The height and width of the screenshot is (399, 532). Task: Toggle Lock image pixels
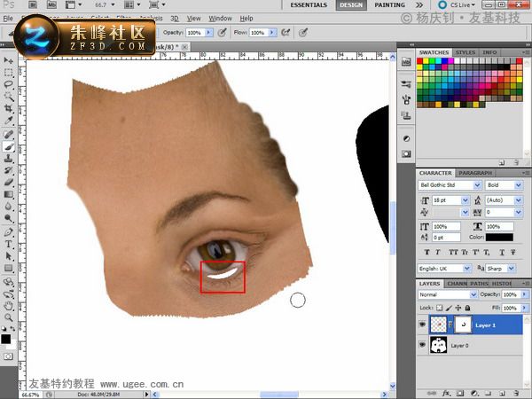[449, 308]
